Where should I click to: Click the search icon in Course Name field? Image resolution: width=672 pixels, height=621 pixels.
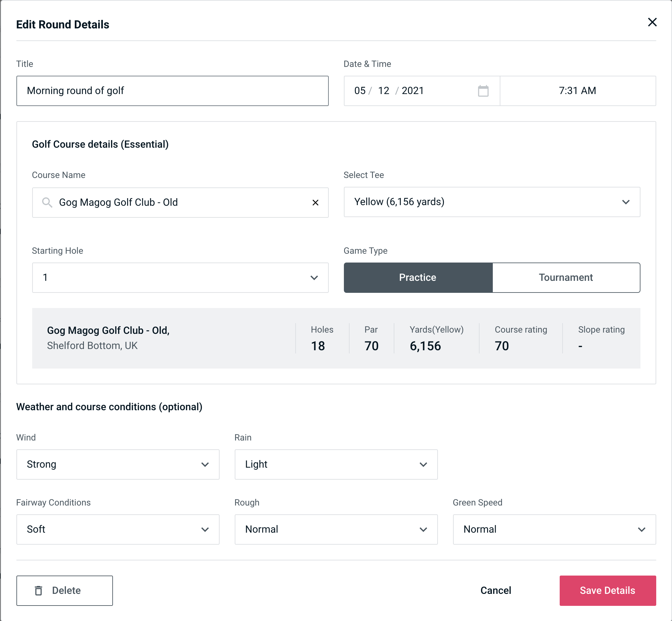coord(47,203)
